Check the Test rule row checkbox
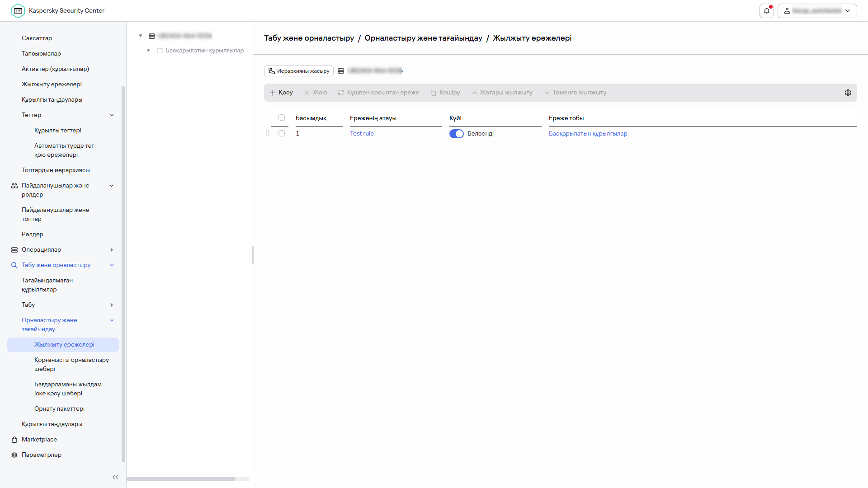Viewport: 868px width, 488px height. click(282, 133)
